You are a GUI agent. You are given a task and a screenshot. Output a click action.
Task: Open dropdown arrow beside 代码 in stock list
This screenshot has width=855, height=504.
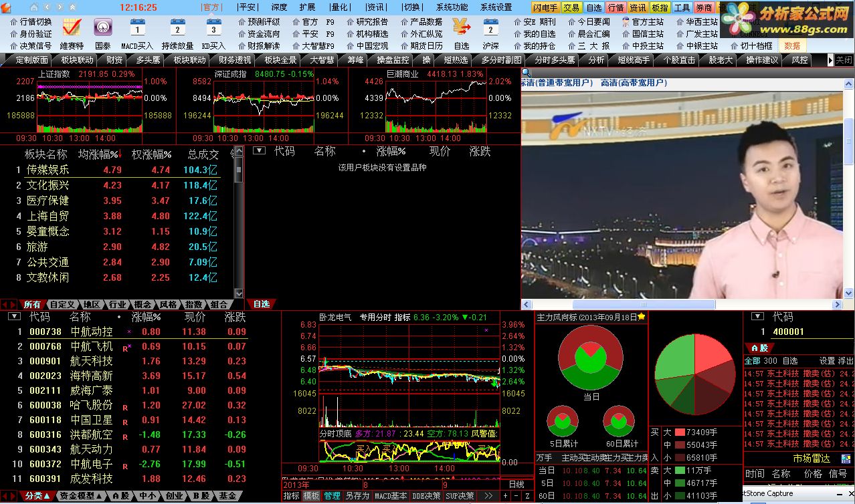14,316
